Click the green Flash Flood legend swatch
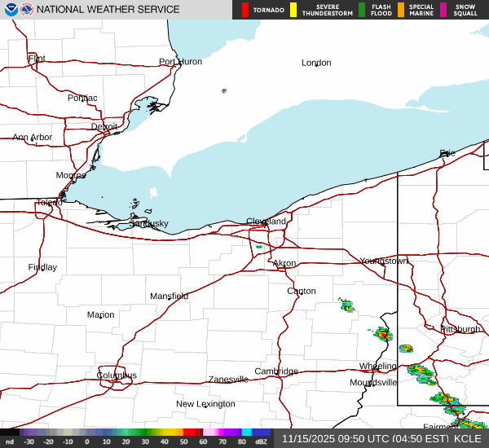 click(x=362, y=10)
